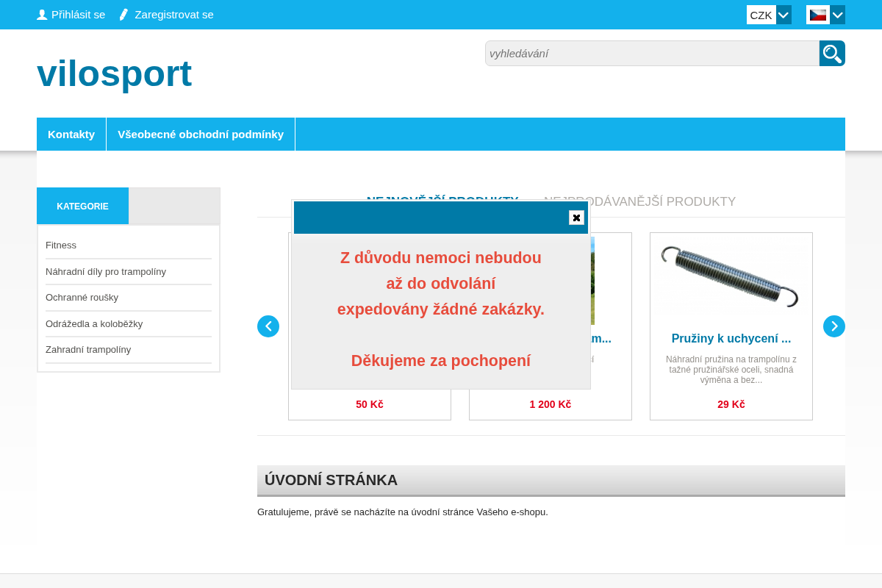Screen dimensions: 882x588
Task: Open the trampoline spring product image
Action: click(x=731, y=277)
